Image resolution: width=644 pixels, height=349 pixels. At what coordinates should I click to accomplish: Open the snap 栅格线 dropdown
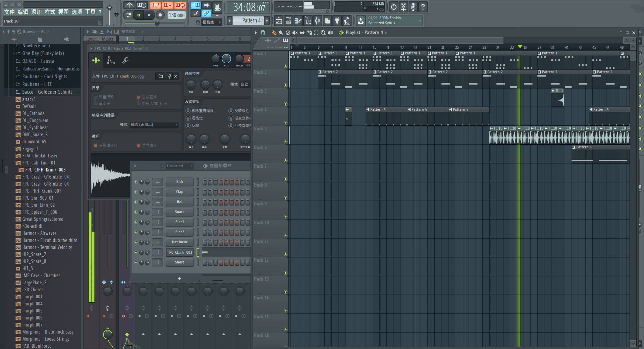[x=212, y=22]
